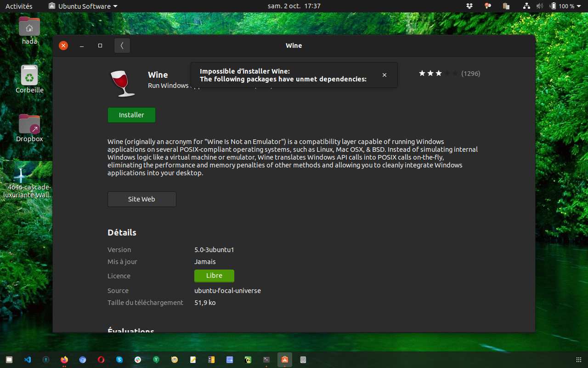The image size is (588, 368).
Task: Open the yellow disc app in dock
Action: (175, 360)
